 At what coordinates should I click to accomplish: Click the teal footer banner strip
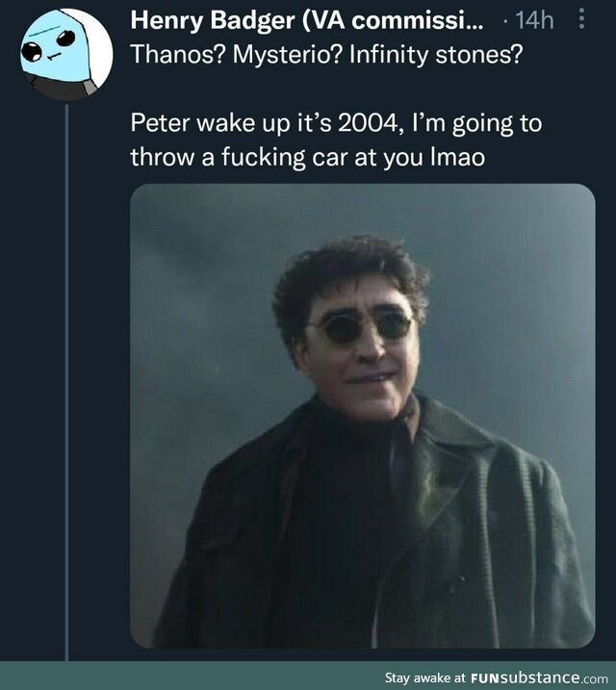pos(308,676)
